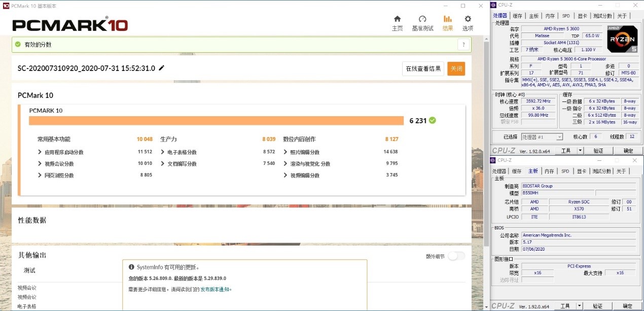Open the question mark help button

coord(463,45)
